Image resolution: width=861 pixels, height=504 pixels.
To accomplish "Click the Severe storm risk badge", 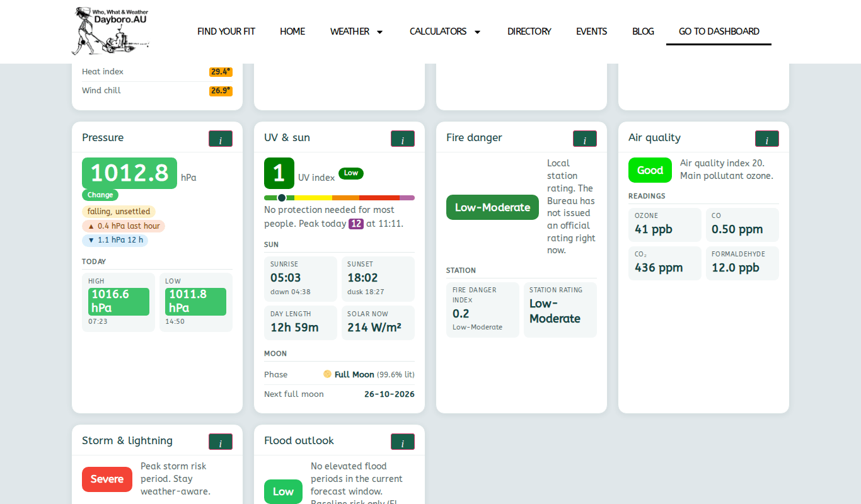I will pyautogui.click(x=107, y=479).
